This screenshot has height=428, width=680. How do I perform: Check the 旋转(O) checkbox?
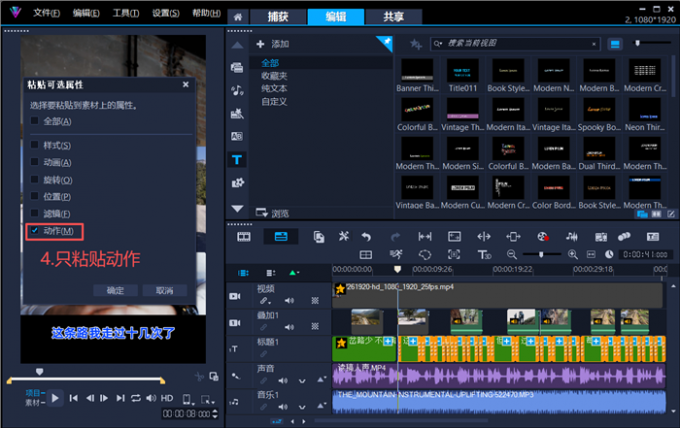tap(35, 179)
